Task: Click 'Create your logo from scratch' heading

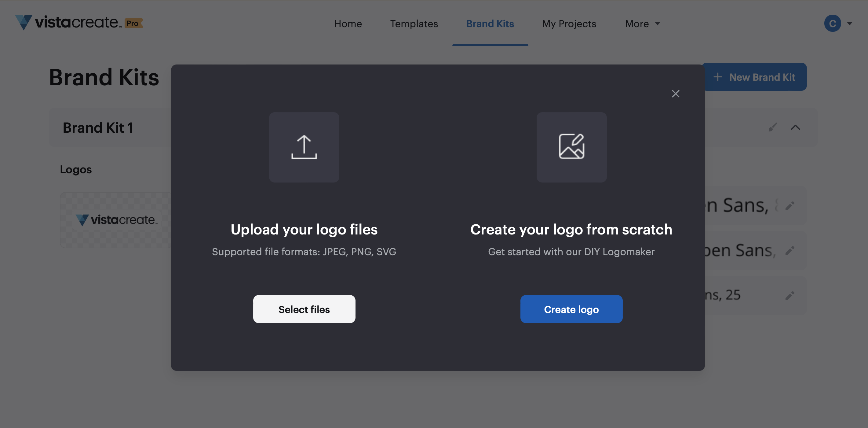Action: (571, 229)
